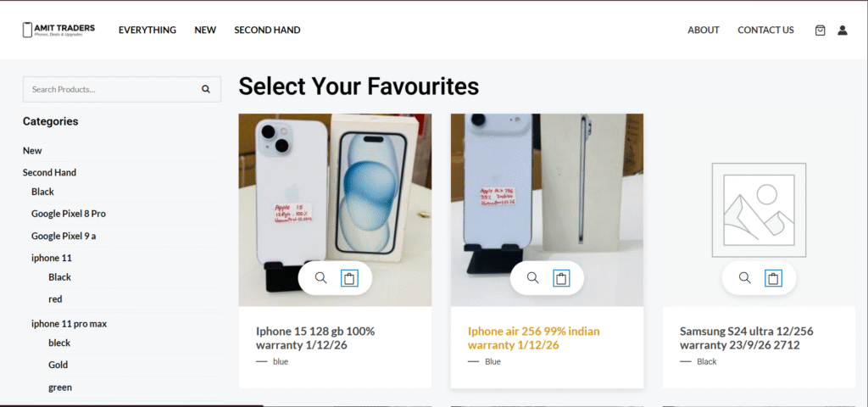
Task: Open the shopping cart icon in header
Action: [820, 31]
